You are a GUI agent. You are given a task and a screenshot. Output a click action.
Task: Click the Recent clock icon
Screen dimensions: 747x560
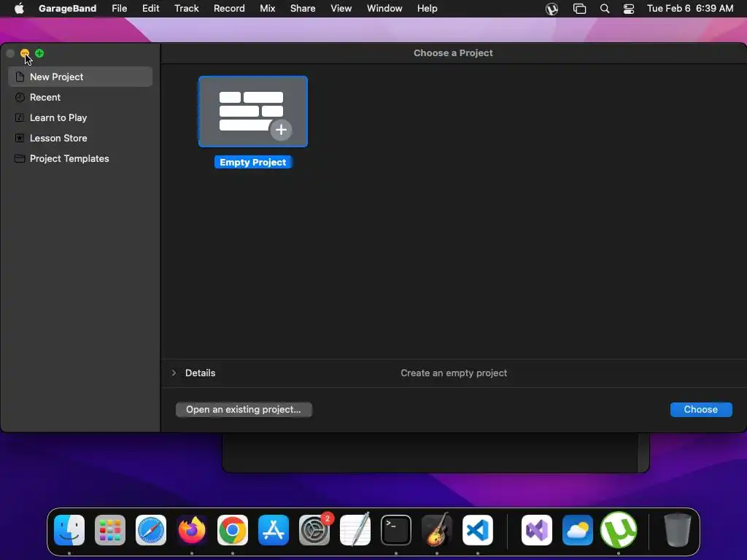pos(20,97)
